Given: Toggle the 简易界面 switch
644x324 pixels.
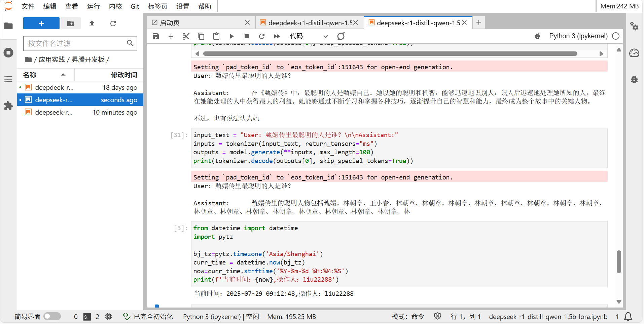Looking at the screenshot, I should click(52, 317).
